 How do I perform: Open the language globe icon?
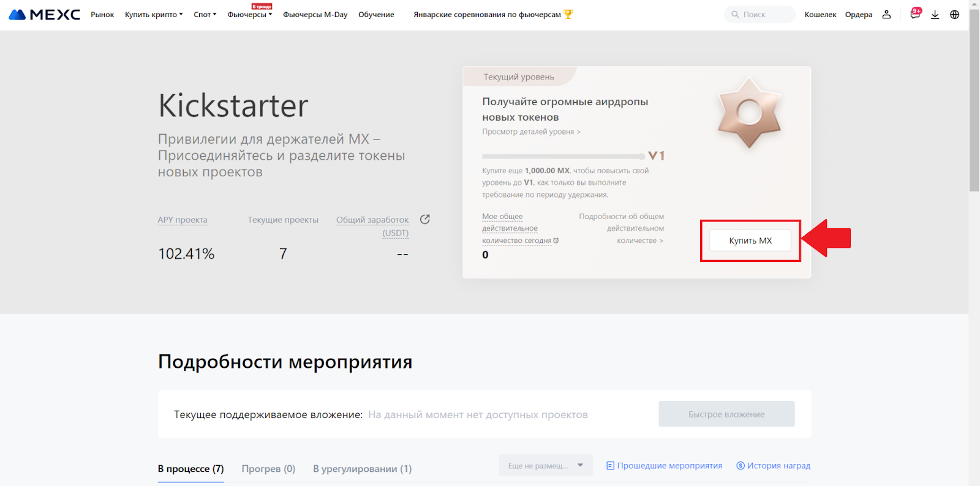(954, 15)
